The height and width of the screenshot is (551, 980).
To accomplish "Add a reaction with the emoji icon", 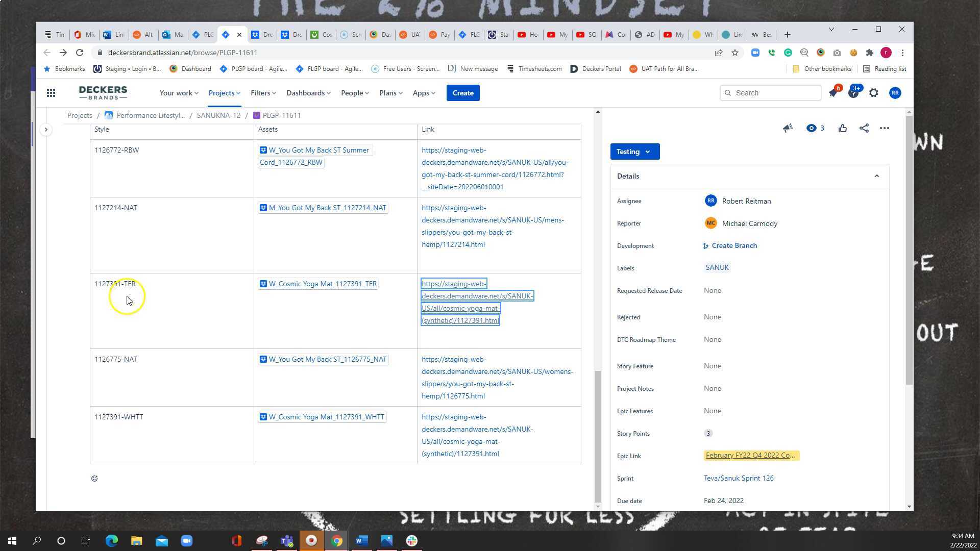I will (x=94, y=479).
